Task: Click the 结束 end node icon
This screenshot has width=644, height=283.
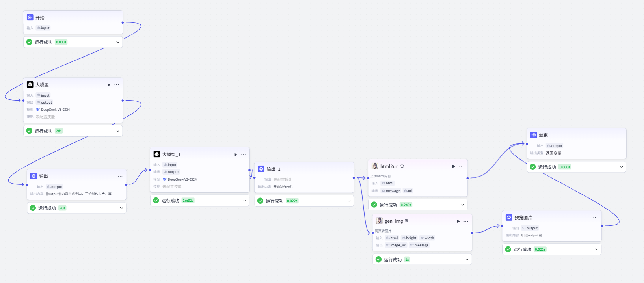Action: (534, 135)
